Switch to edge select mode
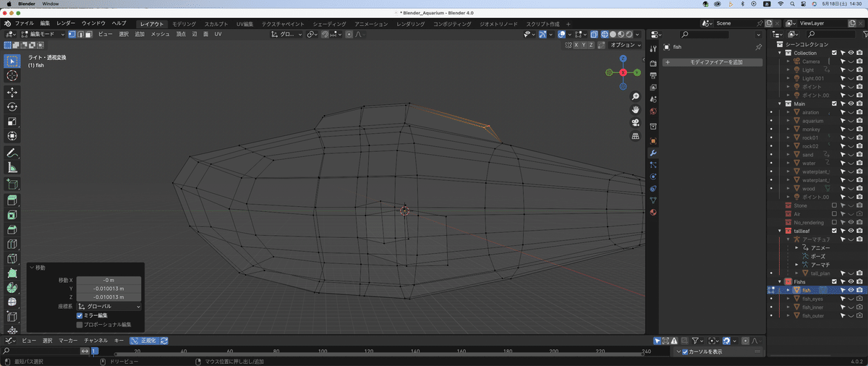 (80, 34)
